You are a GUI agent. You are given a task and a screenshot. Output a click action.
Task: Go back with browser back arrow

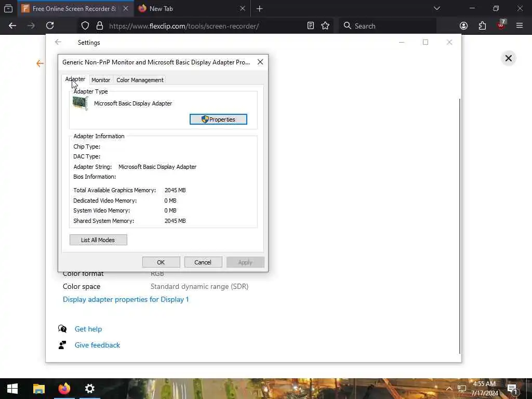[x=12, y=26]
